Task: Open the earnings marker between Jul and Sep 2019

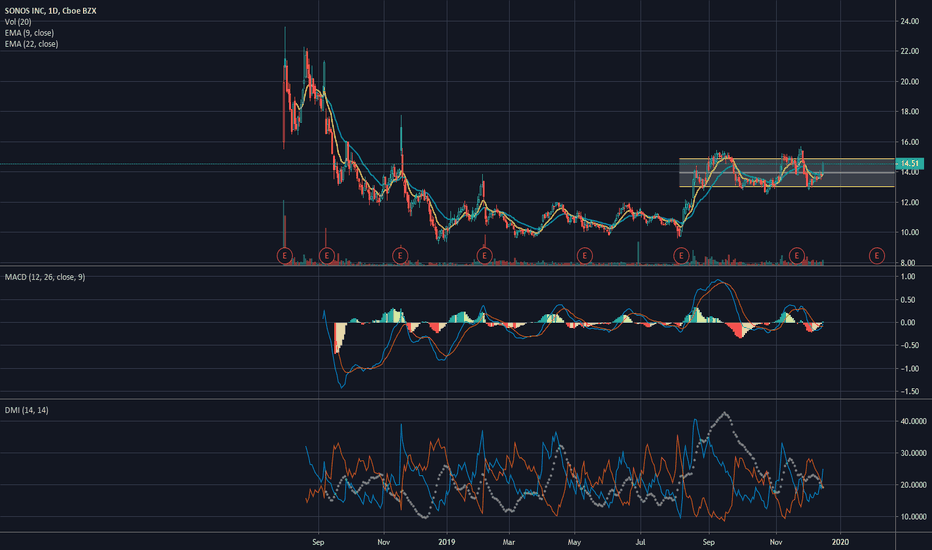Action: coord(681,256)
